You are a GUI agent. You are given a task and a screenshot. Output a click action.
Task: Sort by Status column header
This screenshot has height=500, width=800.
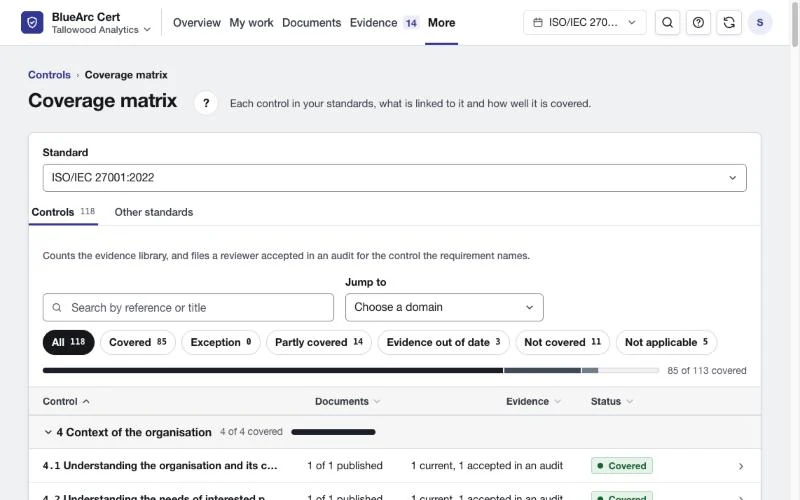[612, 402]
